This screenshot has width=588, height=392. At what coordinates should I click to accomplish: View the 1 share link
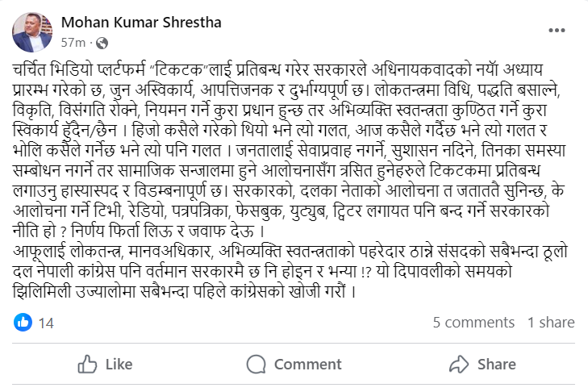pos(551,323)
